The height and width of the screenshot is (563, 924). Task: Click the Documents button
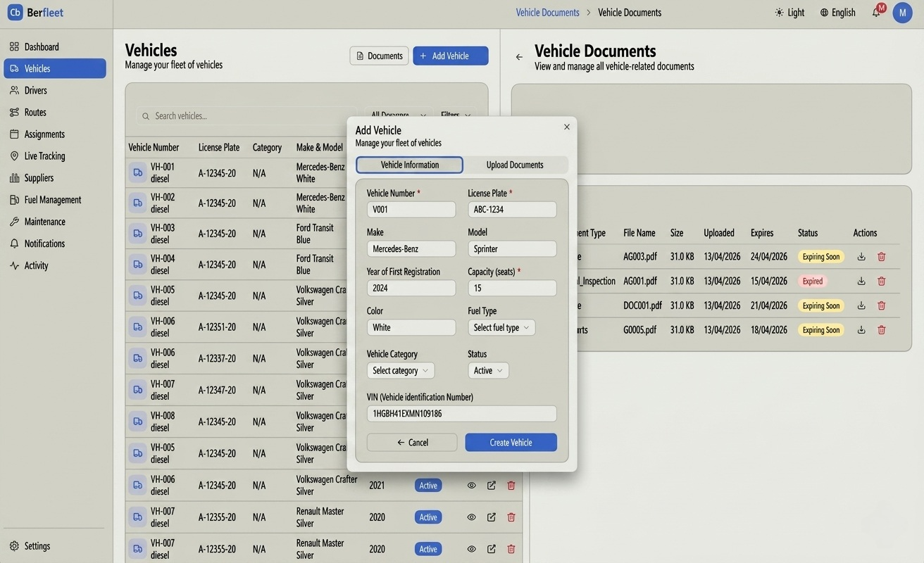coord(379,56)
